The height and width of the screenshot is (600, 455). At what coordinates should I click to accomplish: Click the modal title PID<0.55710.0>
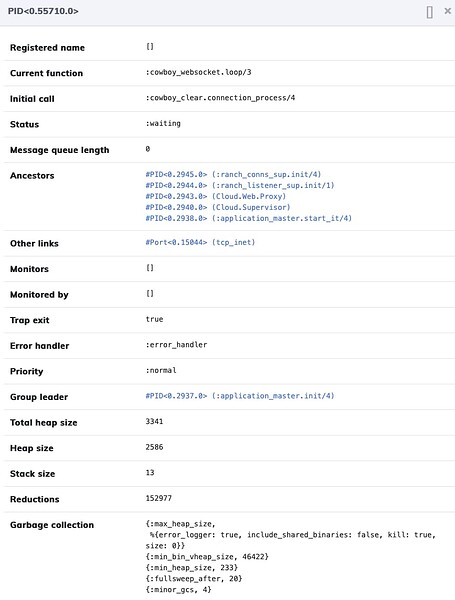[x=43, y=11]
